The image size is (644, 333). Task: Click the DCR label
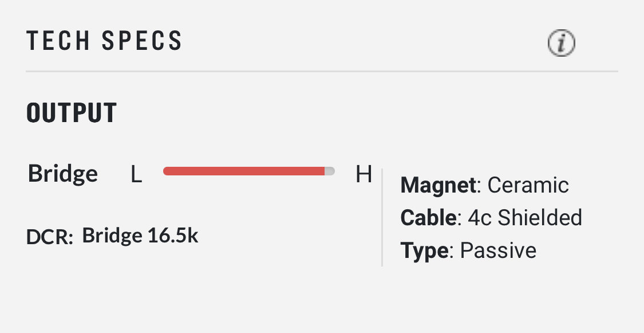coord(50,237)
